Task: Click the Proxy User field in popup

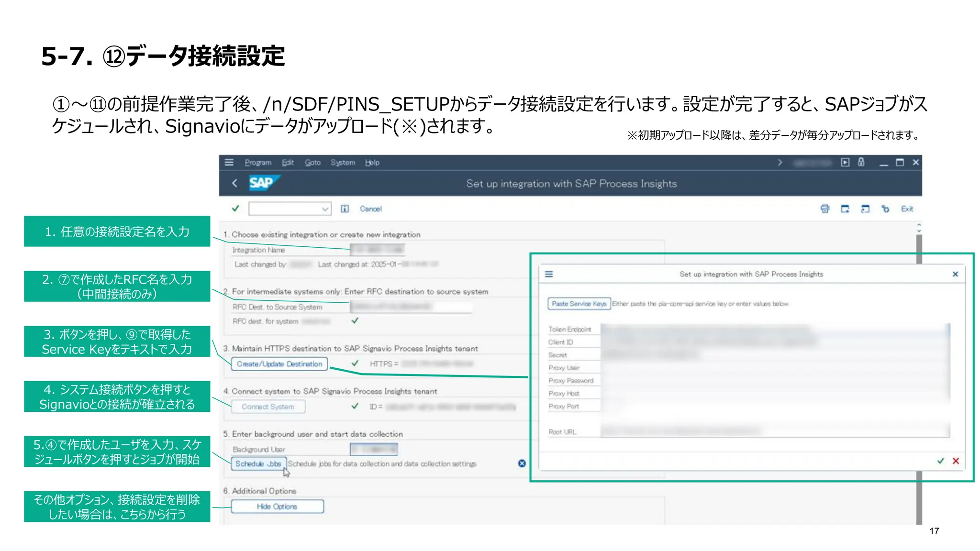Action: click(775, 368)
